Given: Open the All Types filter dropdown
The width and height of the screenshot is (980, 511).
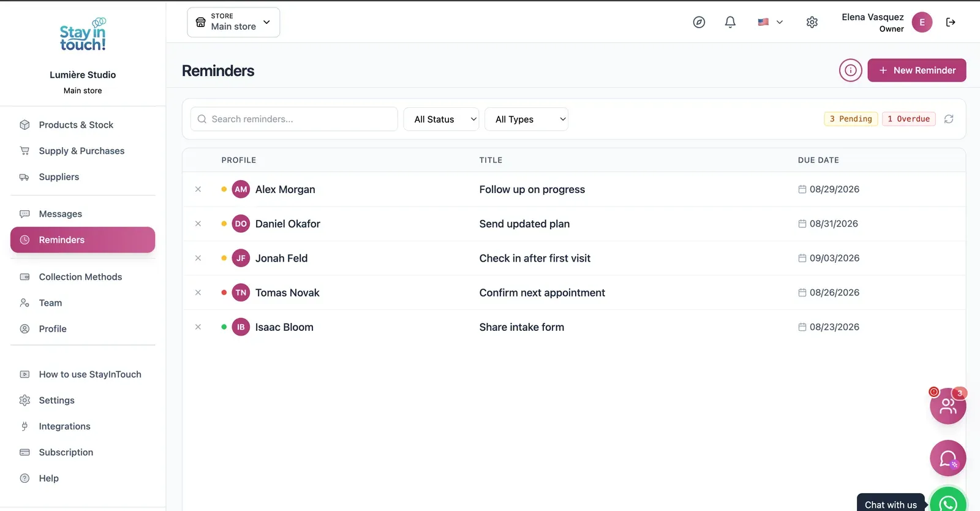Looking at the screenshot, I should (527, 119).
